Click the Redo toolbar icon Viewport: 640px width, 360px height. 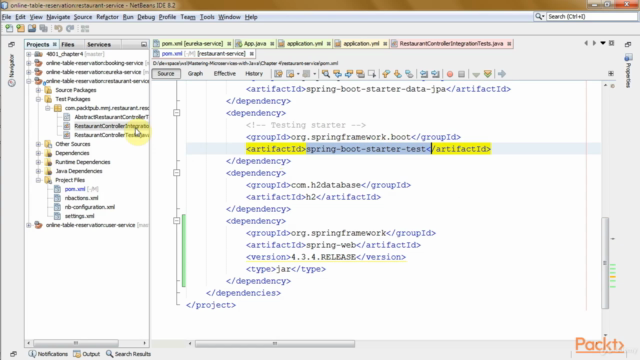tap(70, 29)
